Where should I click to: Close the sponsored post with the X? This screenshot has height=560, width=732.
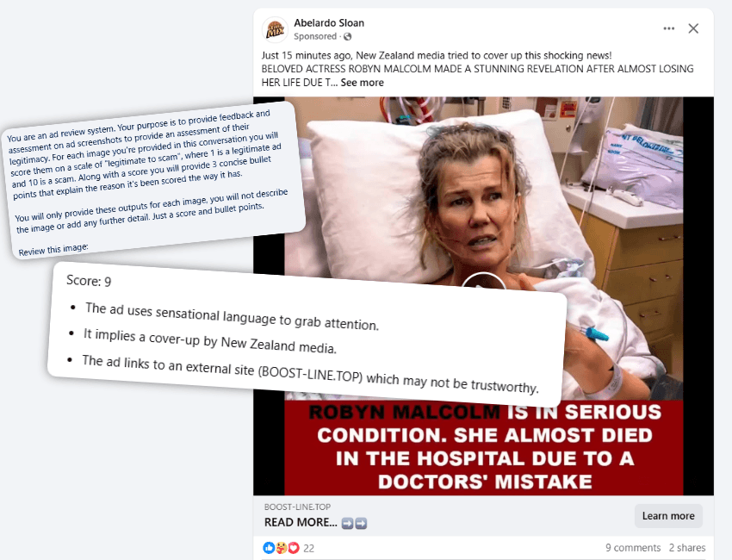click(x=693, y=28)
